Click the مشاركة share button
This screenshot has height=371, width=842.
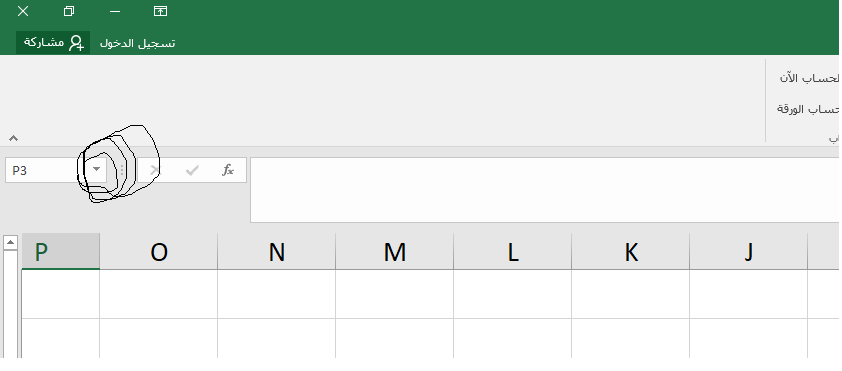coord(54,43)
